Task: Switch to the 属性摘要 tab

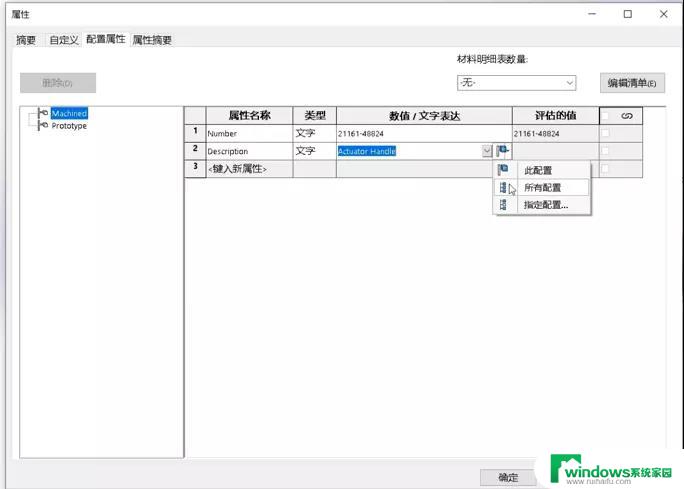Action: click(x=152, y=40)
